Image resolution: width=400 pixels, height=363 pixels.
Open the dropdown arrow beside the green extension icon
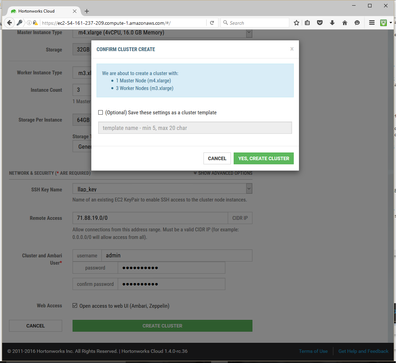pos(390,23)
